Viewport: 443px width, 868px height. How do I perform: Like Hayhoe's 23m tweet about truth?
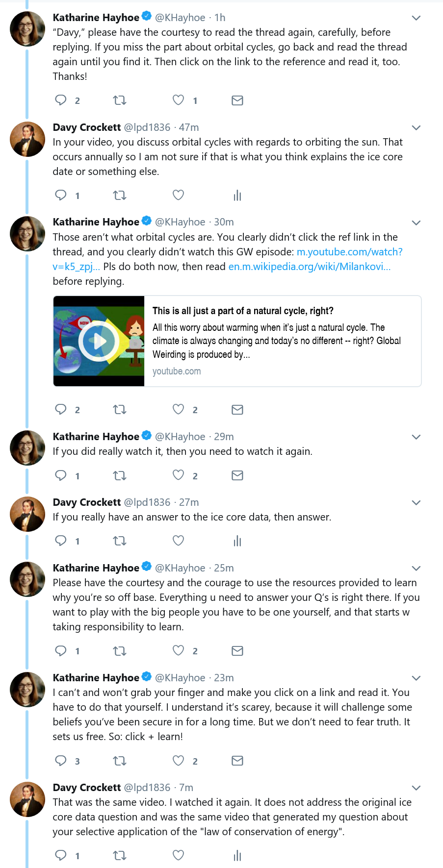[x=179, y=761]
